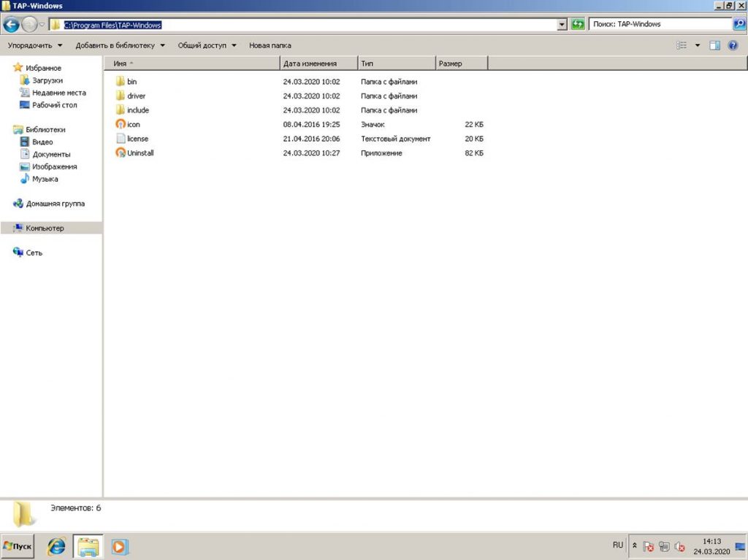Click the Action Center flag tray icon
The image size is (748, 560).
pos(649,547)
